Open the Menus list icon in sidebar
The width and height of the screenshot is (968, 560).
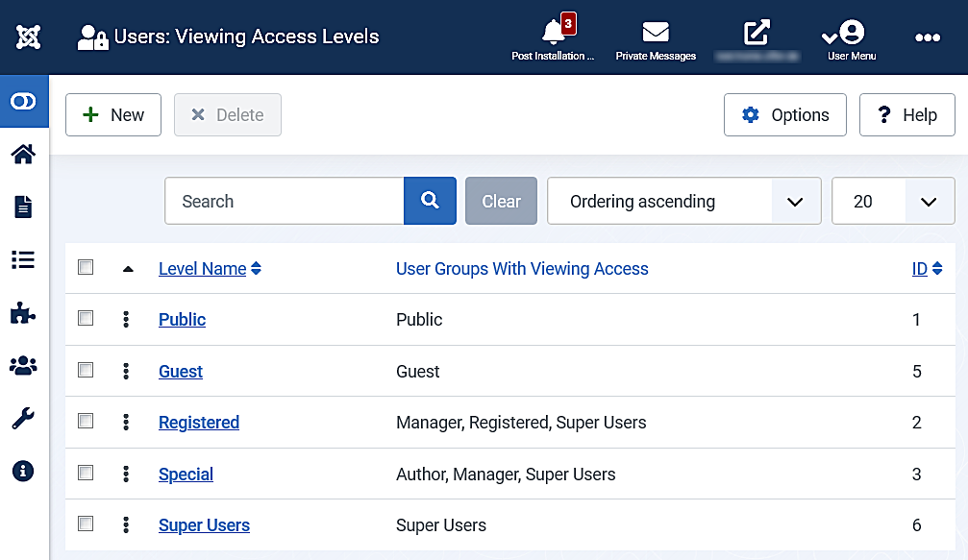coord(24,259)
